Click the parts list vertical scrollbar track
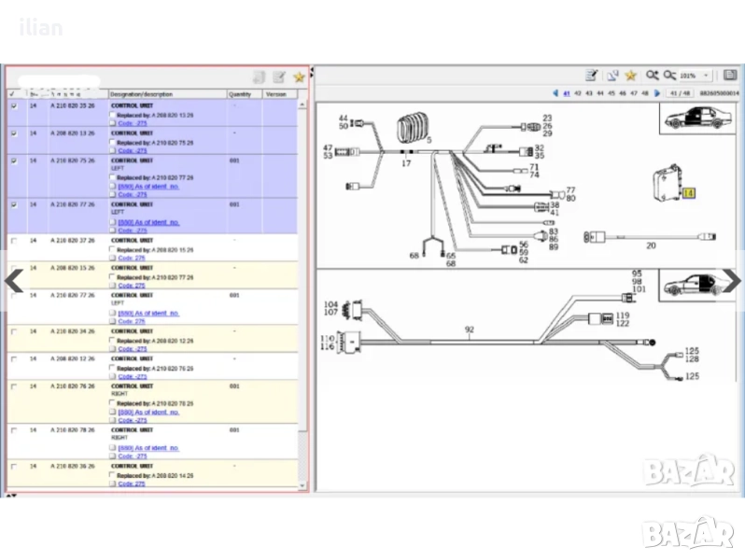 301,280
